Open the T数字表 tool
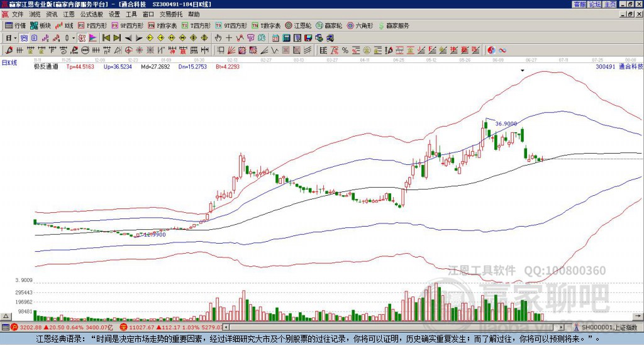Viewport: 644px width, 345px height. coord(266,25)
